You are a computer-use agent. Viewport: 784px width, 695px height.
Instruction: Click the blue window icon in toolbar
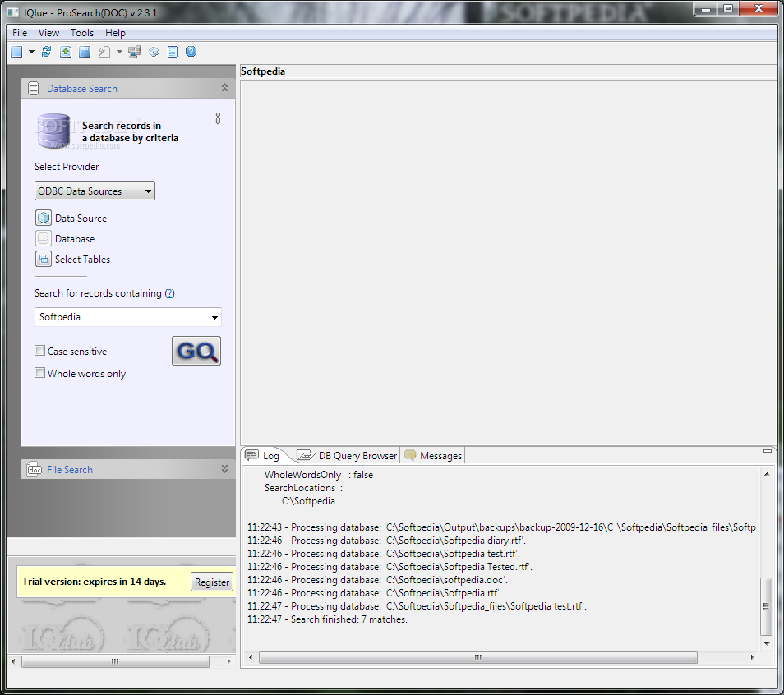click(x=16, y=52)
